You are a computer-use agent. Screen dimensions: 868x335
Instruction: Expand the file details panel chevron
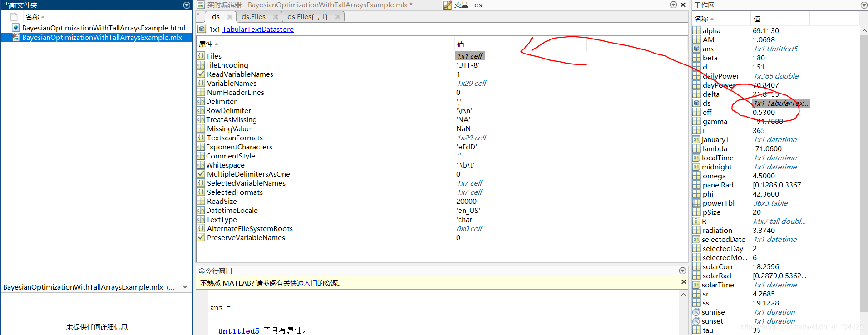[x=185, y=287]
